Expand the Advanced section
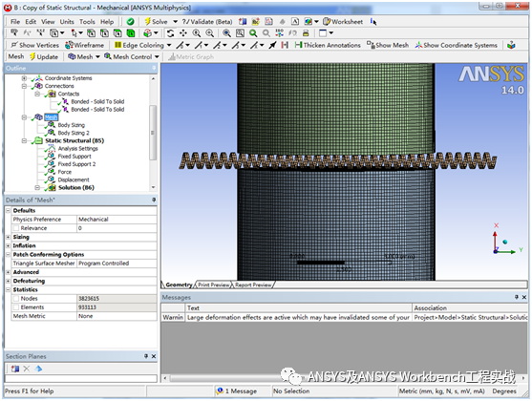This screenshot has height=401, width=532. point(9,272)
